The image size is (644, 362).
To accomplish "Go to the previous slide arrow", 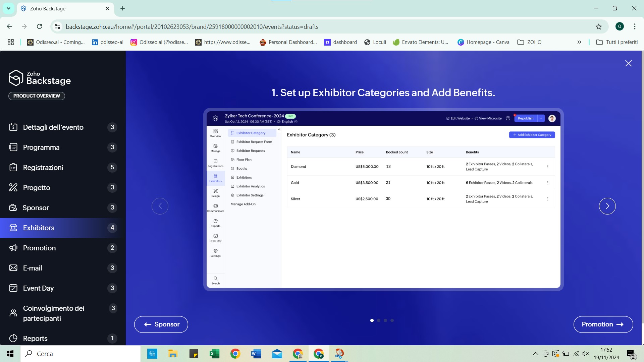I will (160, 206).
